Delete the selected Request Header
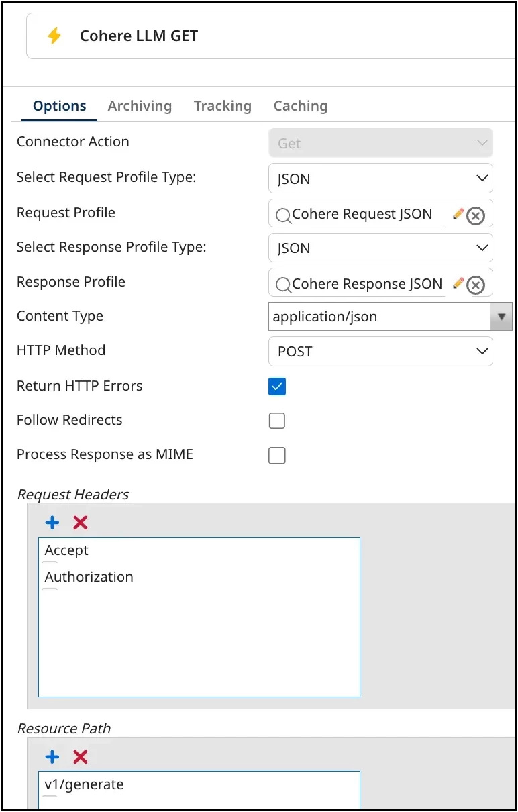Screen dimensions: 518x812 (x=81, y=523)
